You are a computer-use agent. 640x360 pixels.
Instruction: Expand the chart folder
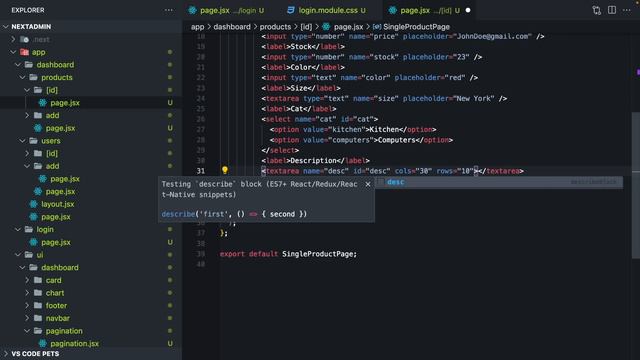click(27, 293)
